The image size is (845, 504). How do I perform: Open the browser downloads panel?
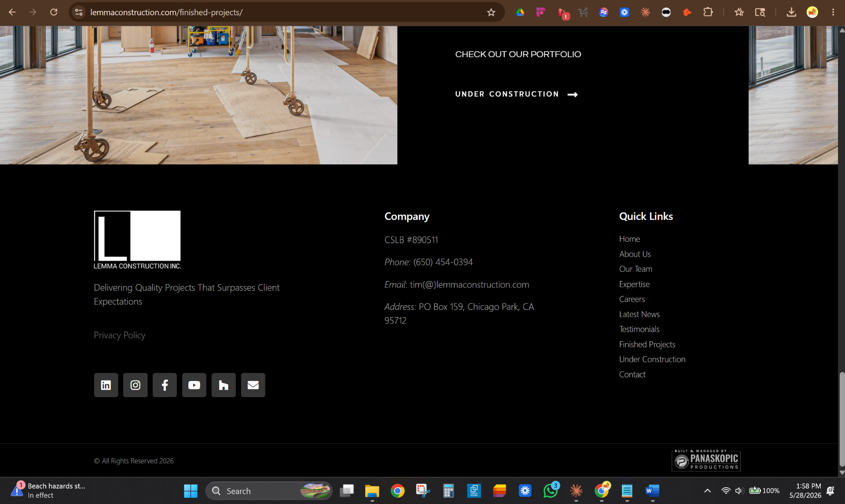[x=791, y=12]
